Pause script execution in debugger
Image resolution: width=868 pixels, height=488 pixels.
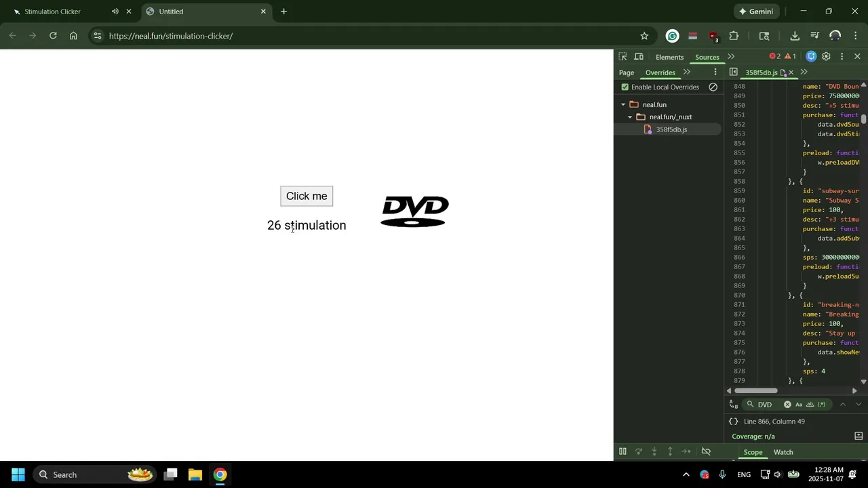pyautogui.click(x=623, y=451)
